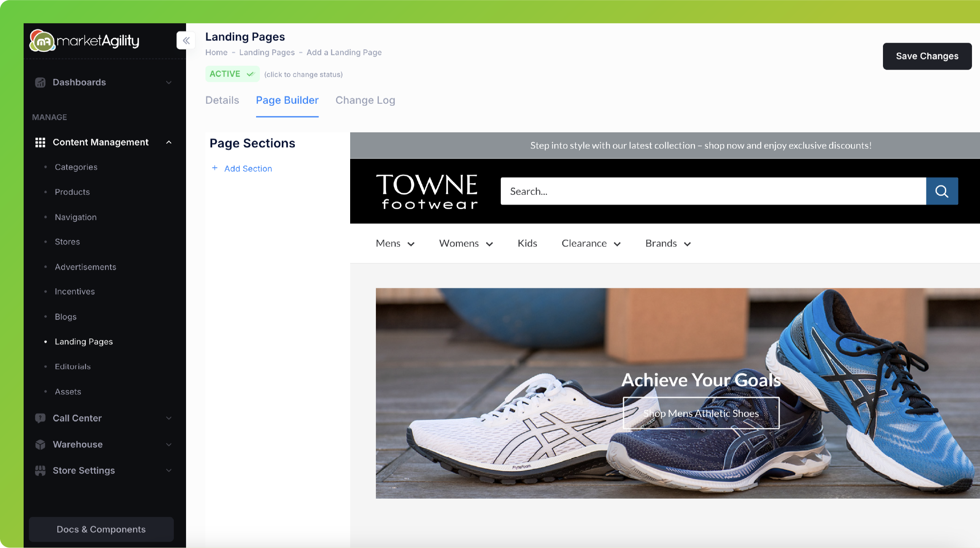Click the blue search magnifier button
The width and height of the screenshot is (980, 548).
click(x=942, y=191)
